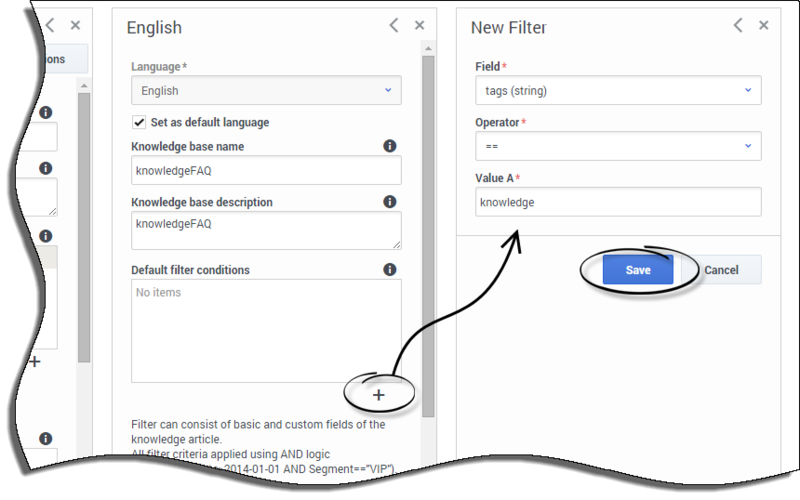Go back using New Filter panel's left chevron
The width and height of the screenshot is (800, 500).
tap(738, 25)
